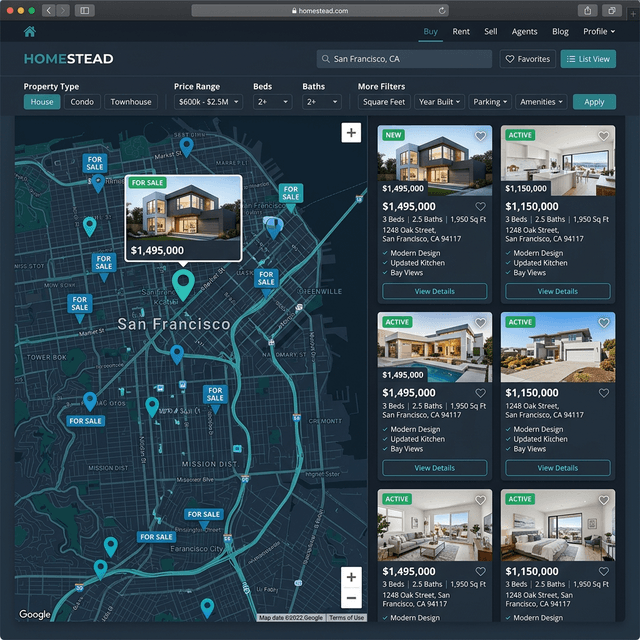Image resolution: width=640 pixels, height=640 pixels.
Task: Go to the Rent tab
Action: [x=461, y=32]
